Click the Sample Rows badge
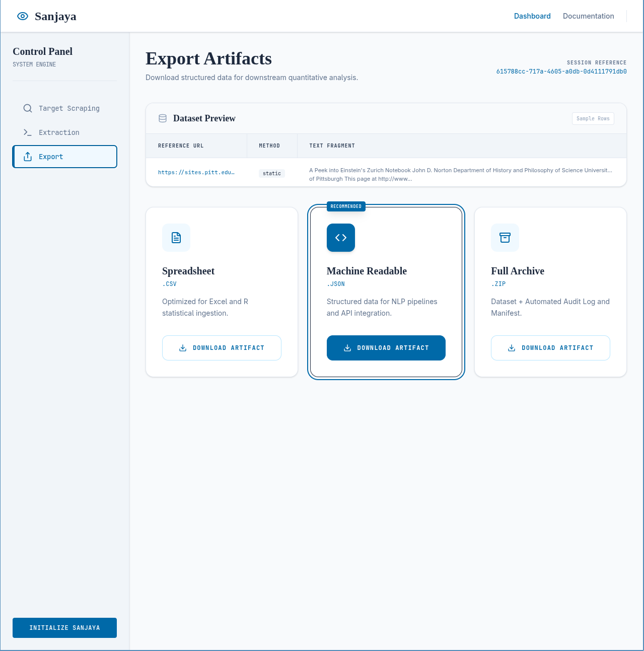Screen dimensions: 644x651 click(593, 118)
